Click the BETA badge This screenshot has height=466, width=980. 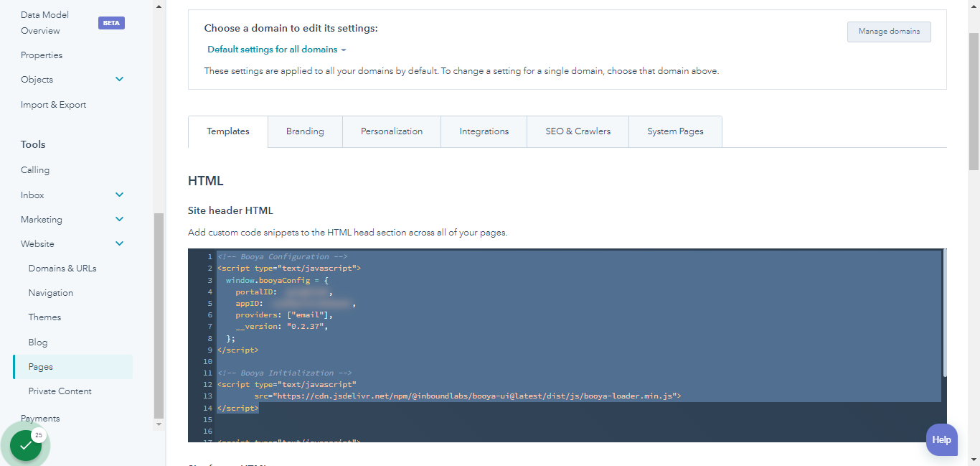111,23
